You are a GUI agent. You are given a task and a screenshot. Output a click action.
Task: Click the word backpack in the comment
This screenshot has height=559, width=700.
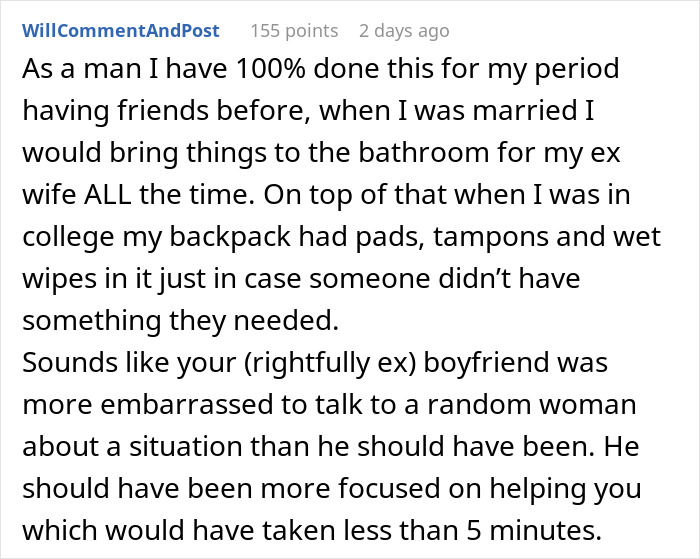230,237
